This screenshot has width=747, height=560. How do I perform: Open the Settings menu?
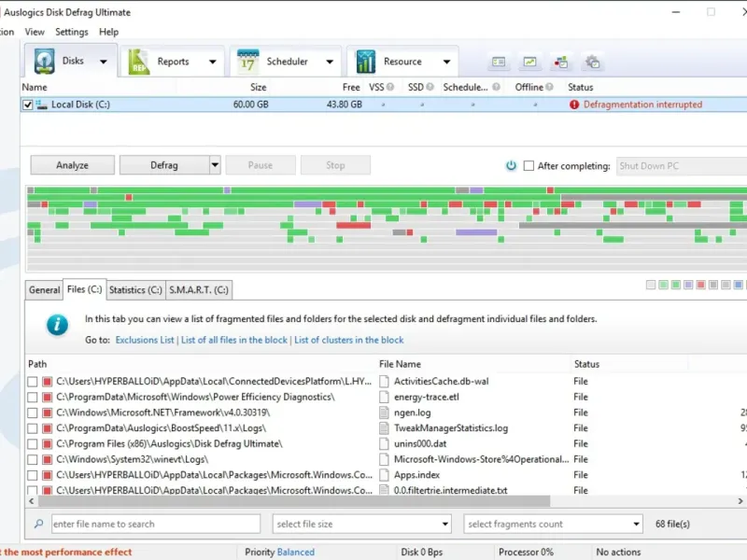coord(72,32)
